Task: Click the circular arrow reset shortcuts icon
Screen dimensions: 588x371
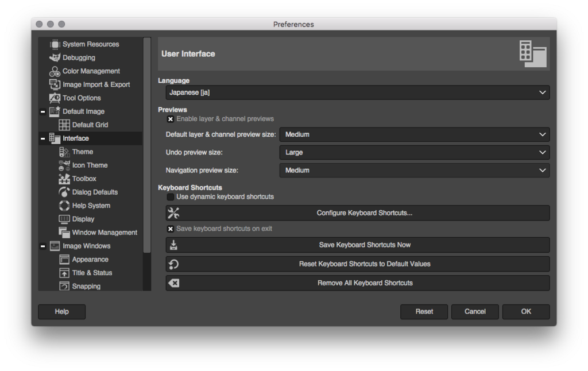Action: pos(173,264)
